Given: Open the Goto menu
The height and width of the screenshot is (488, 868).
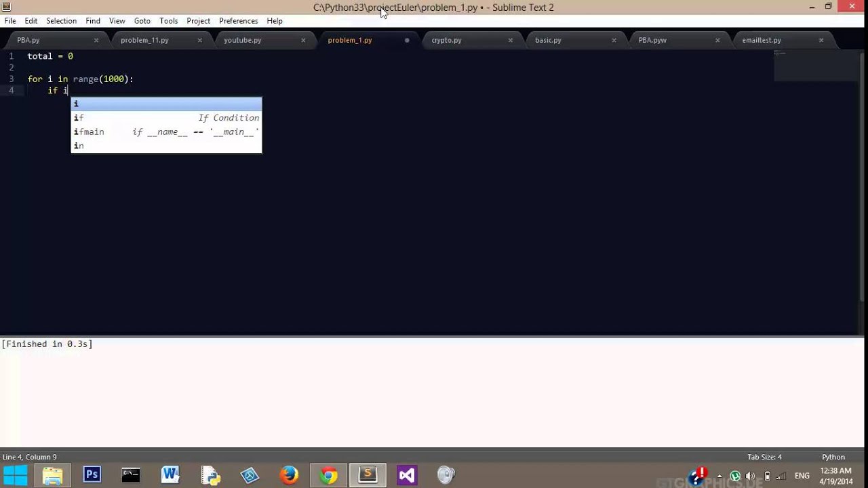Looking at the screenshot, I should (142, 21).
